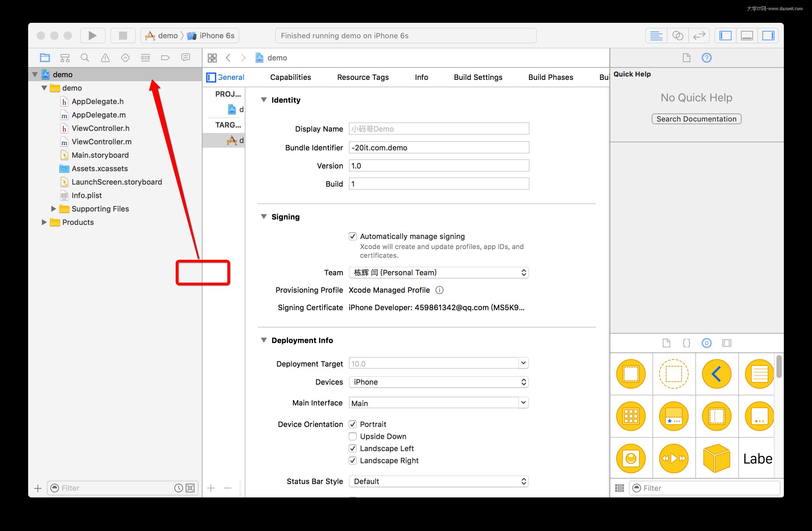
Task: Open the related items grid icon
Action: 212,58
